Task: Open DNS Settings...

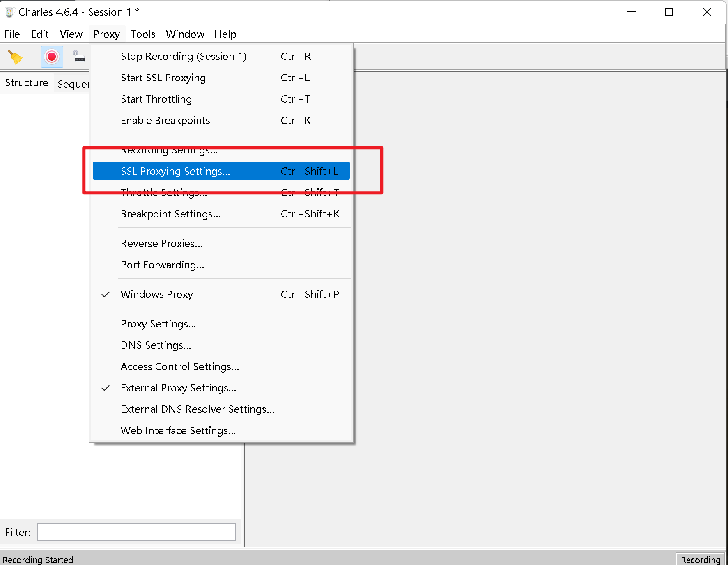Action: tap(221, 345)
